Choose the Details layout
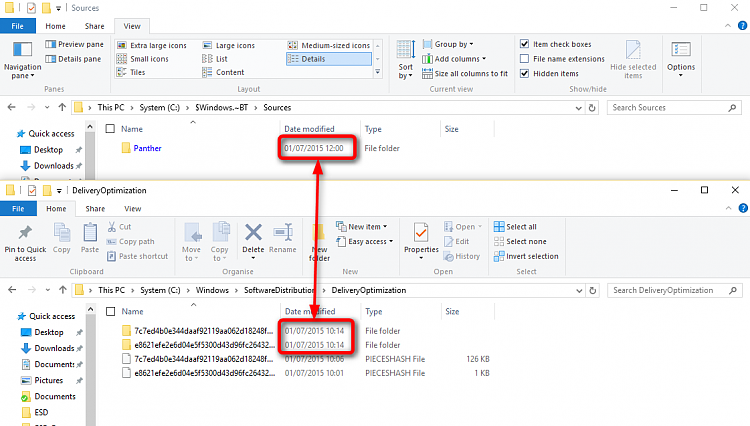Image resolution: width=750 pixels, height=426 pixels. [329, 59]
